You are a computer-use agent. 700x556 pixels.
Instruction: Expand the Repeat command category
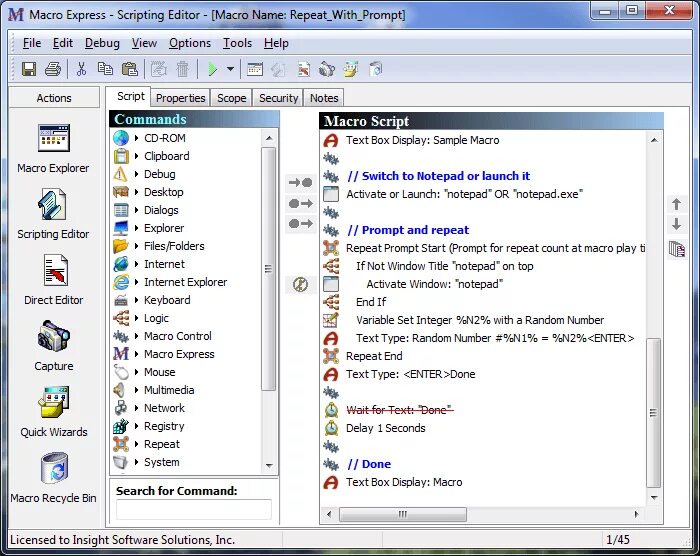pos(137,444)
